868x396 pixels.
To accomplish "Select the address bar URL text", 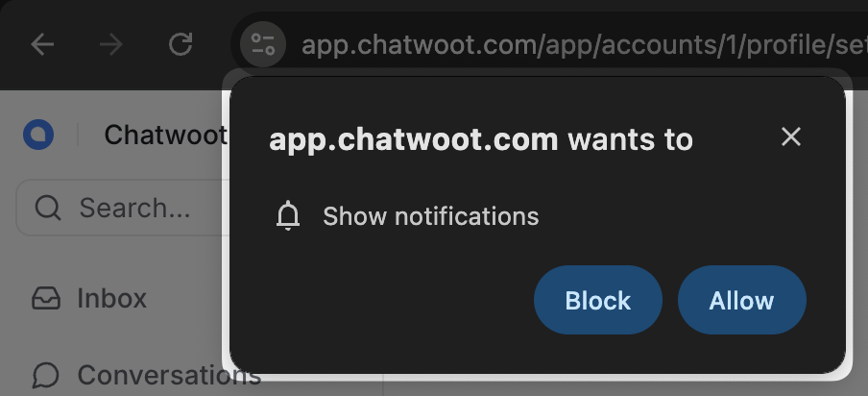I will coord(584,44).
